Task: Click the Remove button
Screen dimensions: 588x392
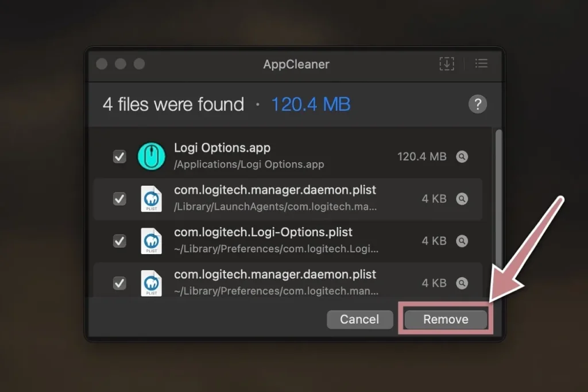Action: [446, 319]
